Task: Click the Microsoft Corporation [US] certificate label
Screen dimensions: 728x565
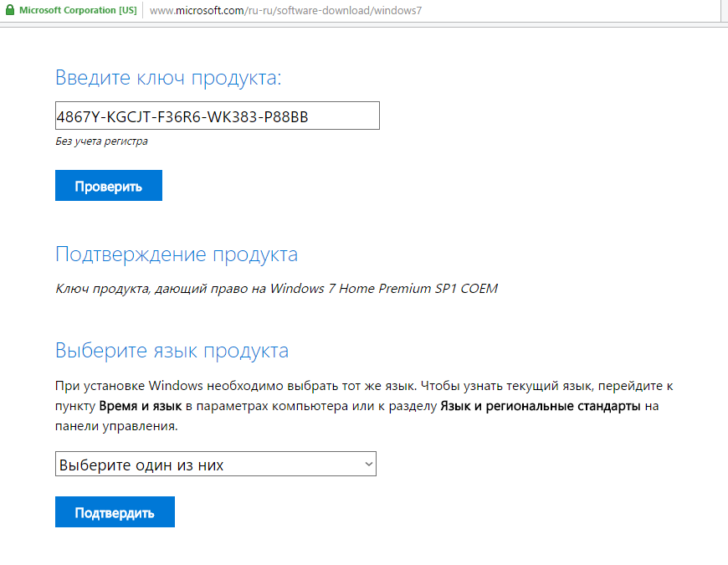Action: [78, 11]
